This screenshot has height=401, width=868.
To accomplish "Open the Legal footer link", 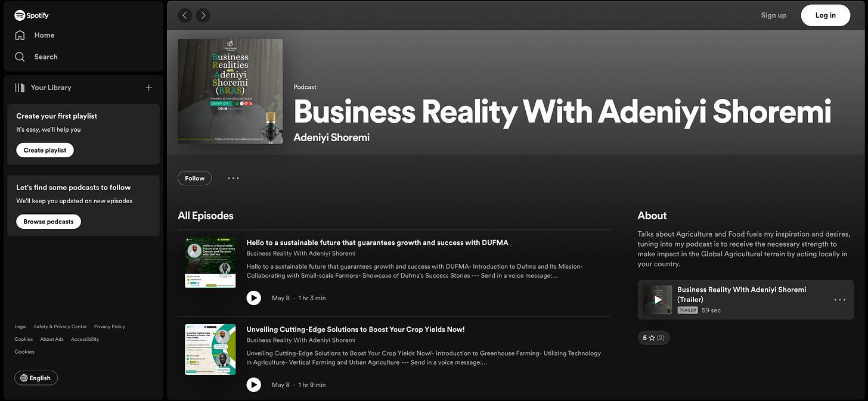I will (x=20, y=327).
